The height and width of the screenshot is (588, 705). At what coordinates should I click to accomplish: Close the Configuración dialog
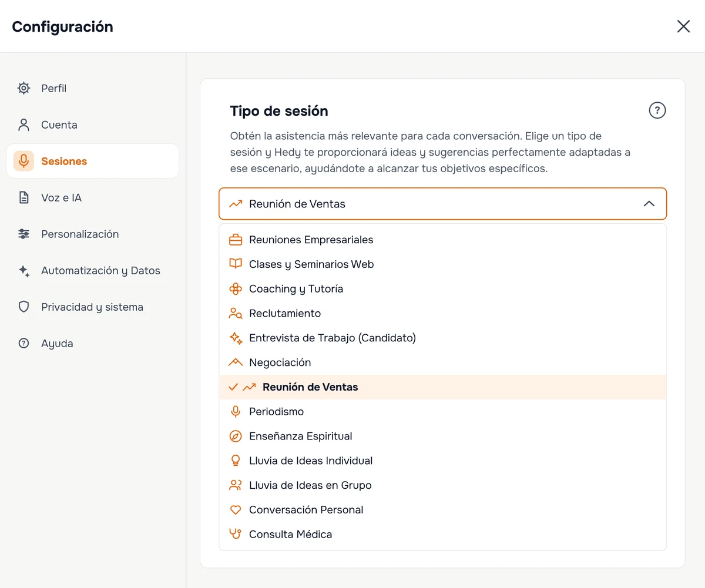coord(683,26)
